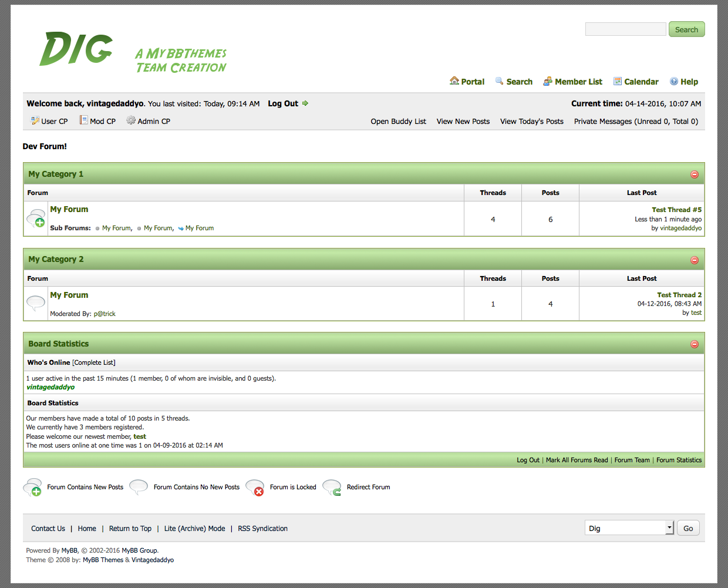Click the Calendar icon in navigation
The height and width of the screenshot is (588, 728).
[618, 81]
